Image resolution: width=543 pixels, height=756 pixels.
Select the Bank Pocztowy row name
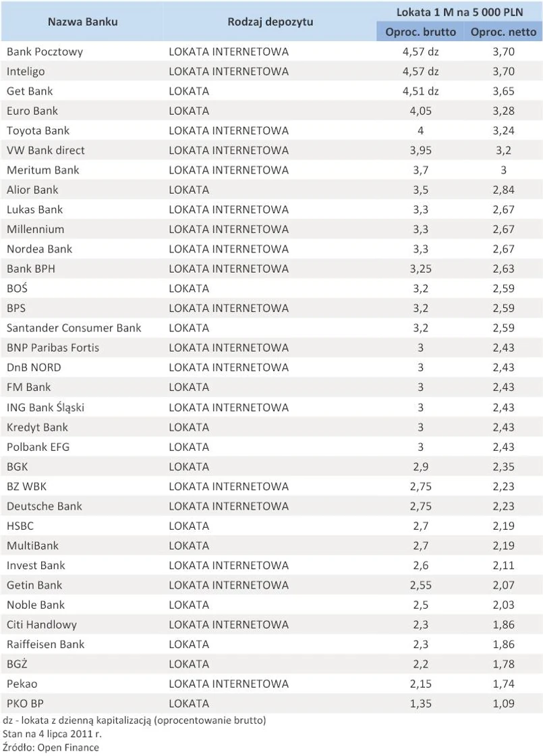click(x=45, y=51)
